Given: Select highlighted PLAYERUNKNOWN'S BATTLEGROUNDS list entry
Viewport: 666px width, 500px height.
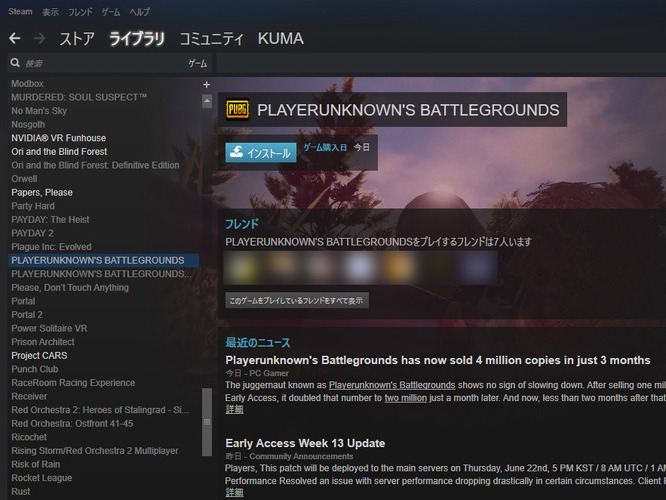Looking at the screenshot, I should point(104,260).
